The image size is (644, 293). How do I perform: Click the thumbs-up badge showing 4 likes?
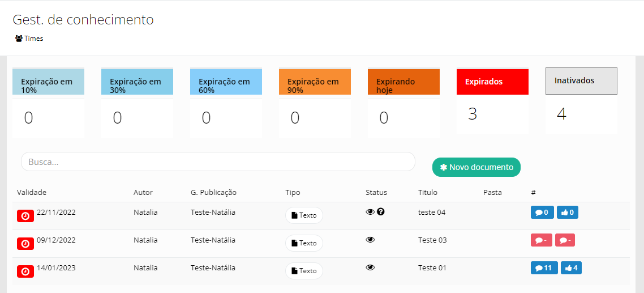click(571, 267)
